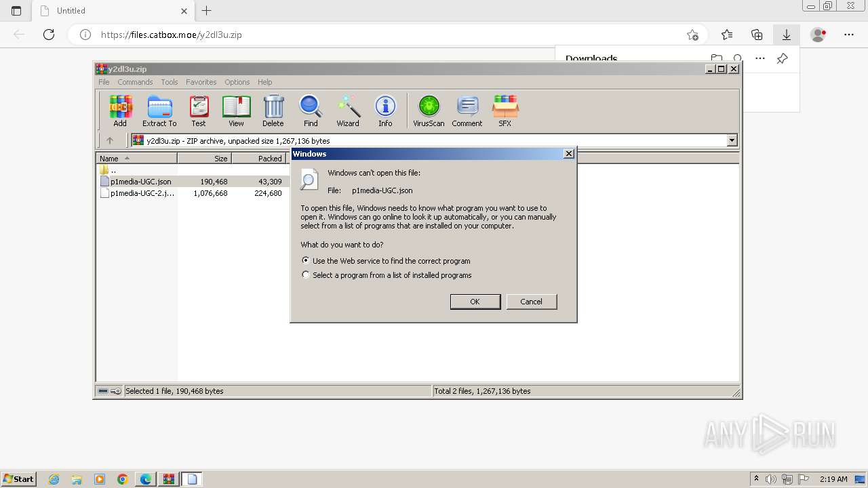The height and width of the screenshot is (488, 868).
Task: Open Edge from the taskbar
Action: (146, 479)
